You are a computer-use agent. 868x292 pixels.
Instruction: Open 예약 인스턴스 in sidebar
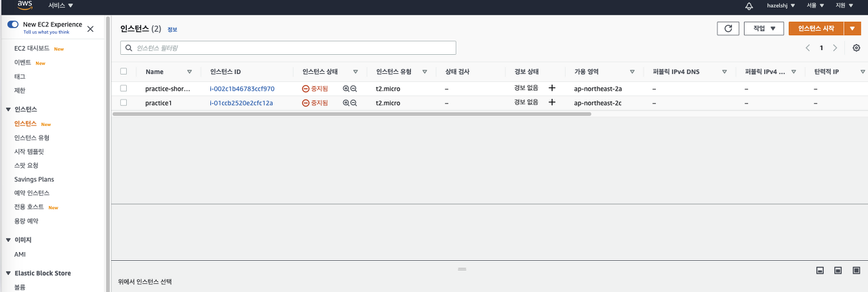(x=32, y=193)
